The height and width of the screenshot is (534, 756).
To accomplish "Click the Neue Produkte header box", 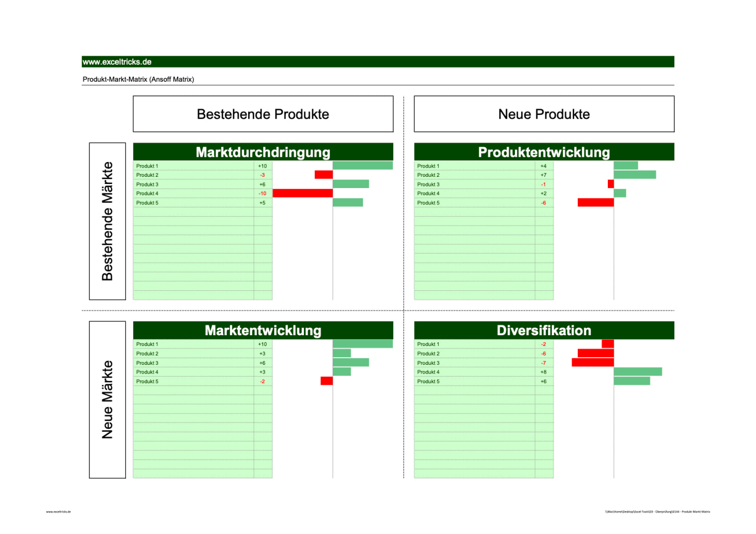I will point(544,114).
